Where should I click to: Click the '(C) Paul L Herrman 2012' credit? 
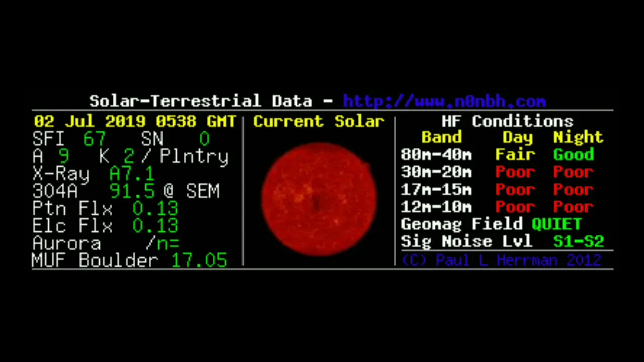click(x=502, y=260)
